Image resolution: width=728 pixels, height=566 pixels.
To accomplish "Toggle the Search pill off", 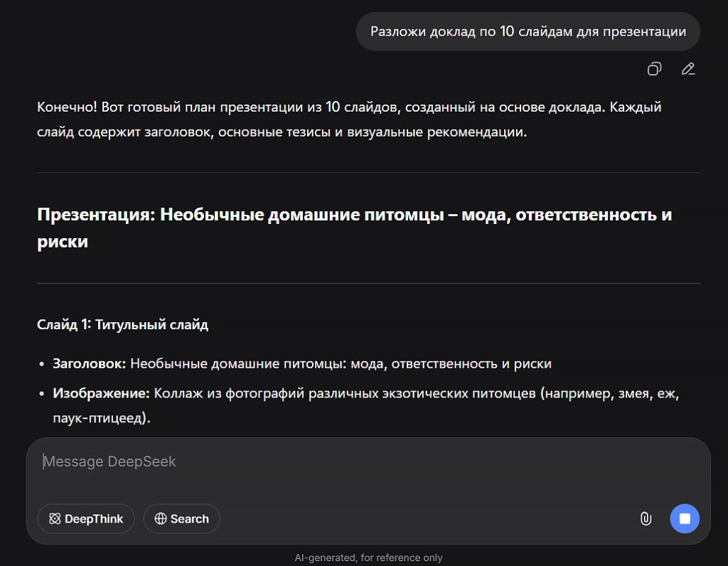I will (181, 518).
